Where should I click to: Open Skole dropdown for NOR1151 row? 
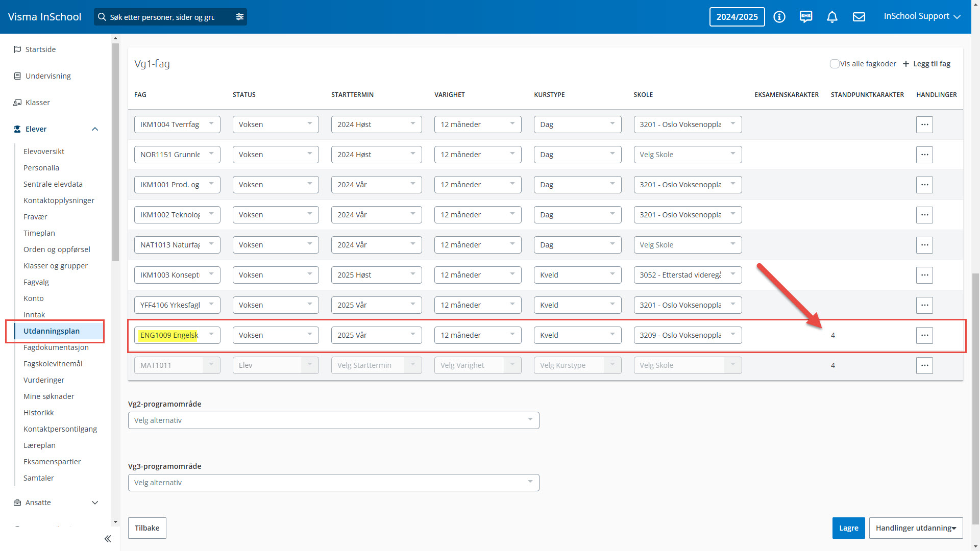pos(687,155)
